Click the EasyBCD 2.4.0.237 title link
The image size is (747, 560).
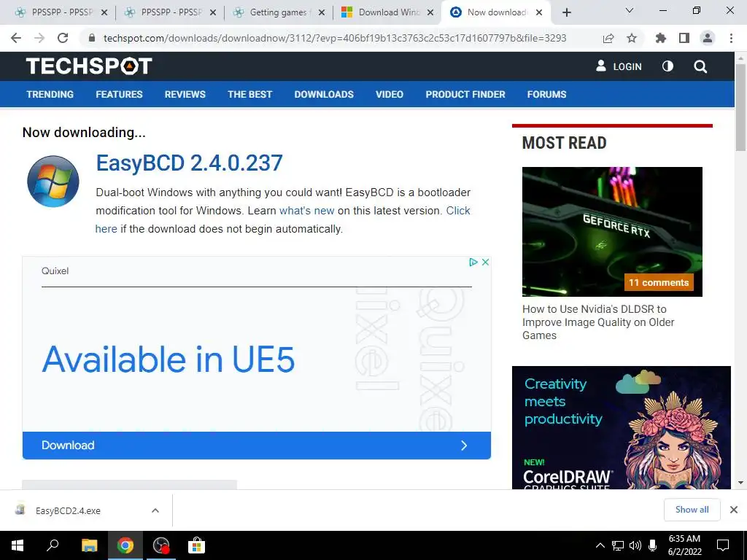[189, 163]
